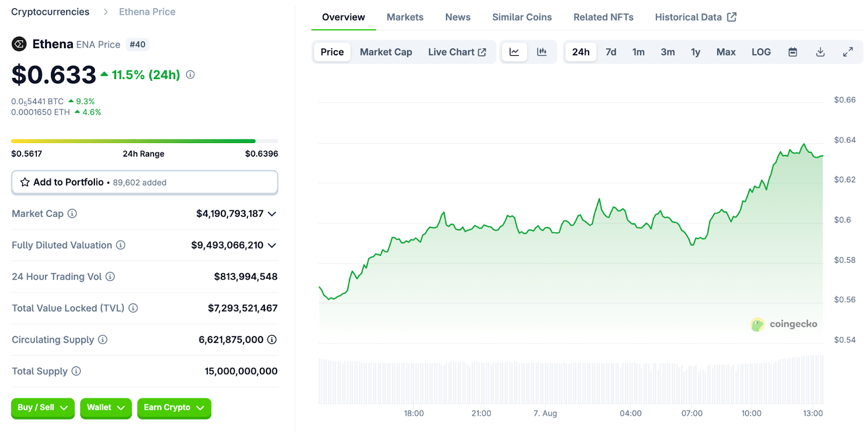The height and width of the screenshot is (432, 868).
Task: Show Total Supply info icon
Action: pyautogui.click(x=76, y=371)
